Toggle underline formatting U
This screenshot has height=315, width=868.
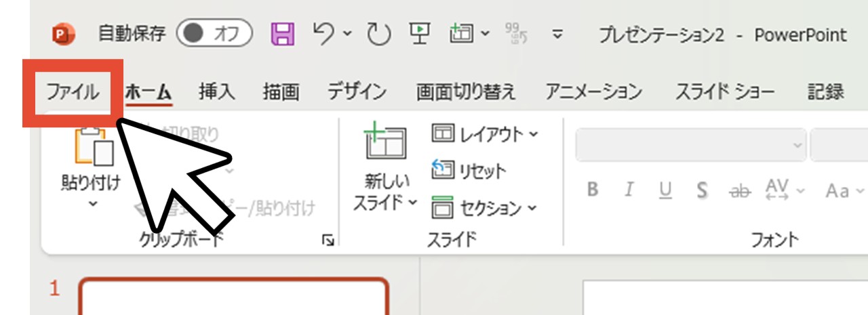point(665,190)
